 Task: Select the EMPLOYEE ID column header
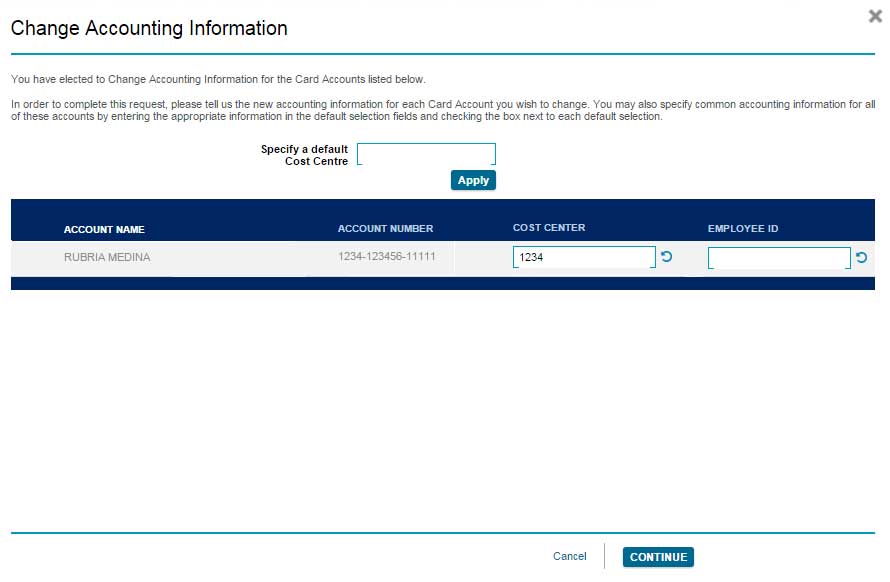[743, 229]
